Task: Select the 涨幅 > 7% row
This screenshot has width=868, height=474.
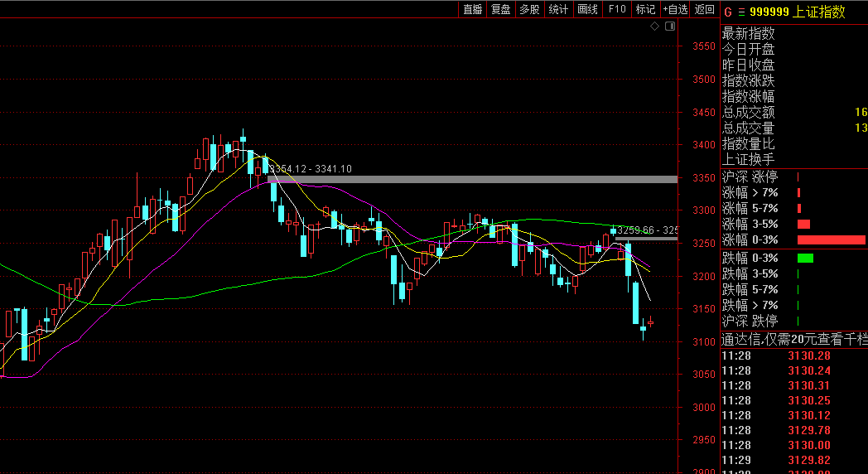Action: (x=793, y=193)
